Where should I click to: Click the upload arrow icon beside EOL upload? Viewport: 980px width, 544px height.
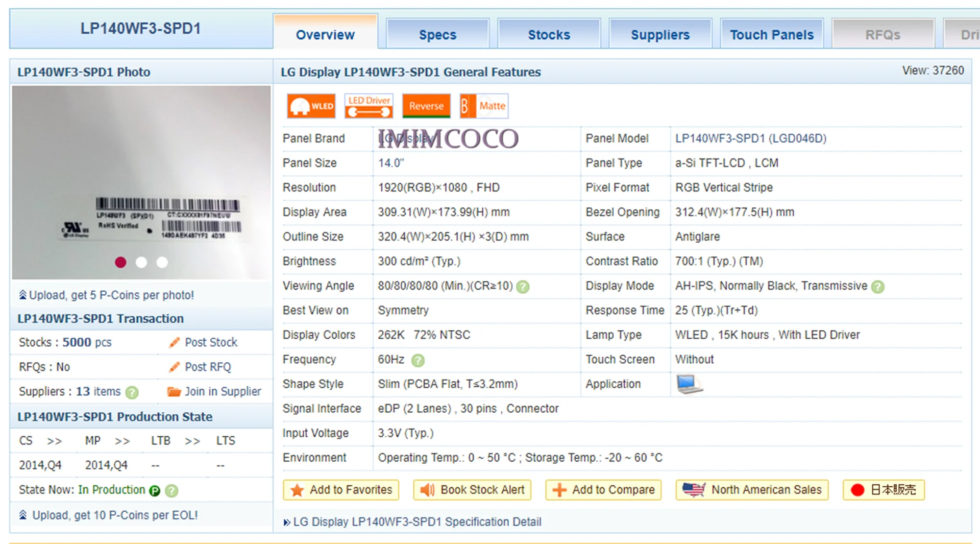[x=23, y=515]
